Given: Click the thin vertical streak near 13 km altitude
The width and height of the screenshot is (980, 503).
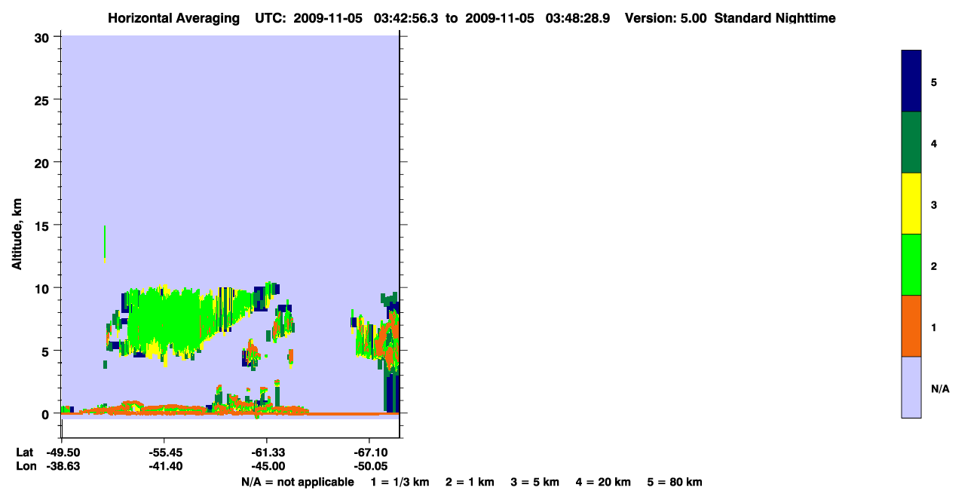Looking at the screenshot, I should (x=105, y=244).
